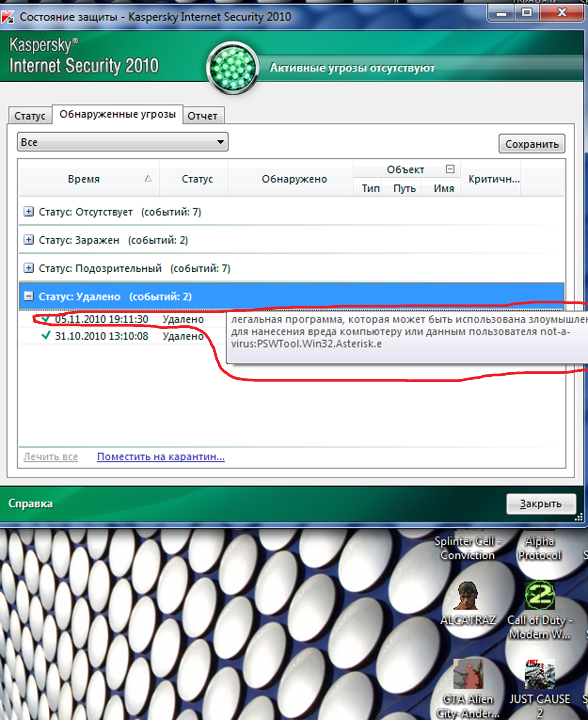
Task: Click the Лечить все link
Action: click(51, 457)
